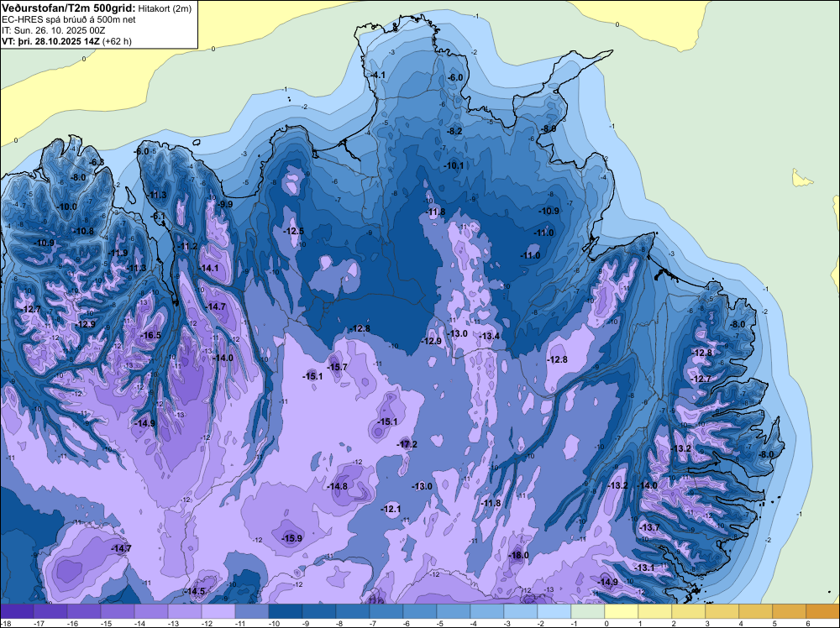Click the -11.2 temperature label
840x628 pixels.
tap(187, 246)
